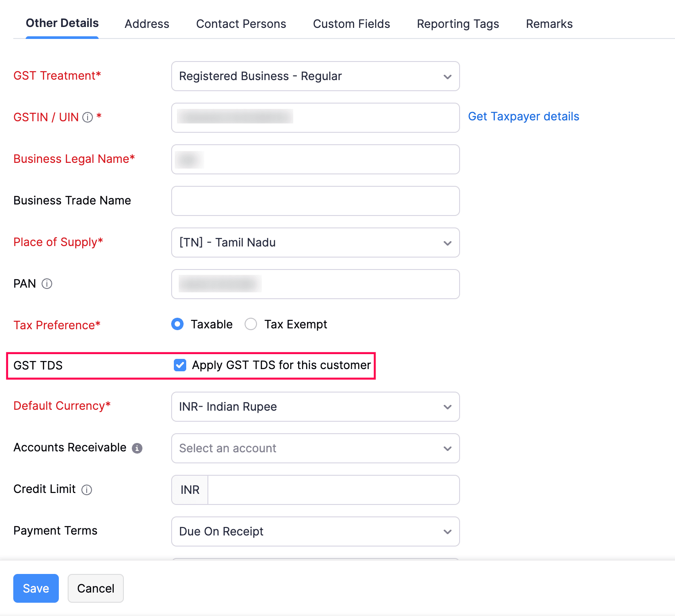
Task: Open the Default Currency dropdown
Action: [315, 407]
